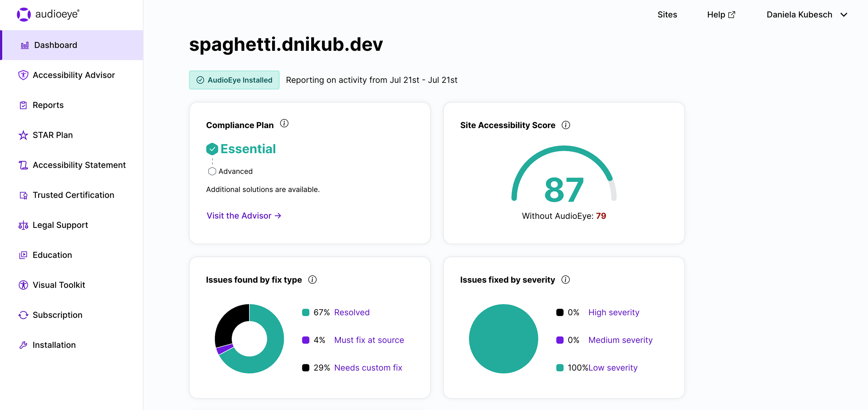Click the Visual Toolkit person icon
This screenshot has height=410, width=868.
point(23,285)
